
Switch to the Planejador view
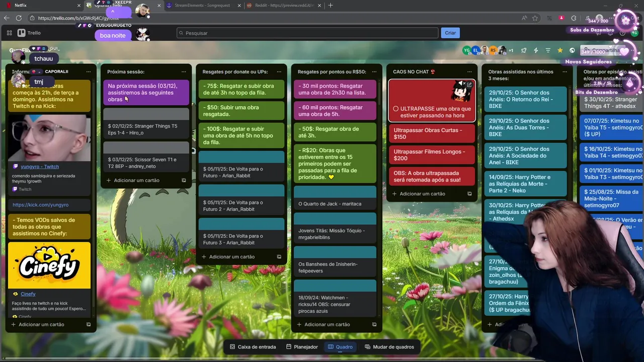coord(302,347)
